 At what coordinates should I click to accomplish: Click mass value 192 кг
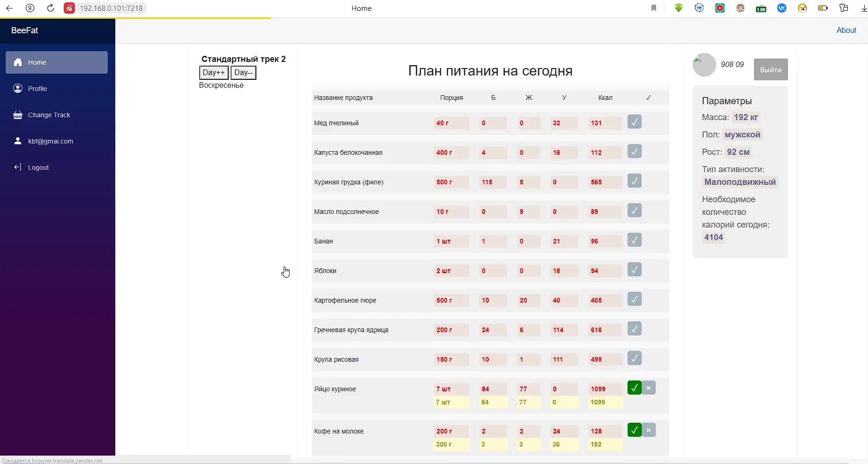[746, 117]
